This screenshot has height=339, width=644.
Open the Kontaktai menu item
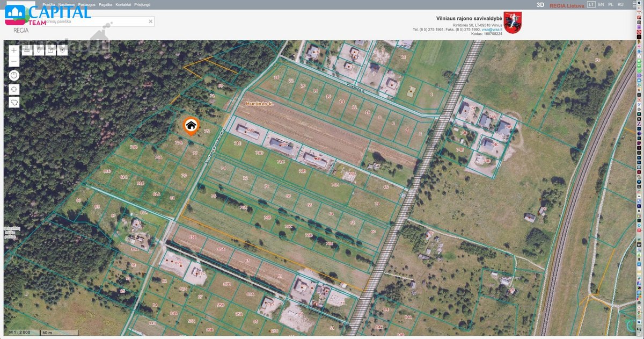coord(123,4)
